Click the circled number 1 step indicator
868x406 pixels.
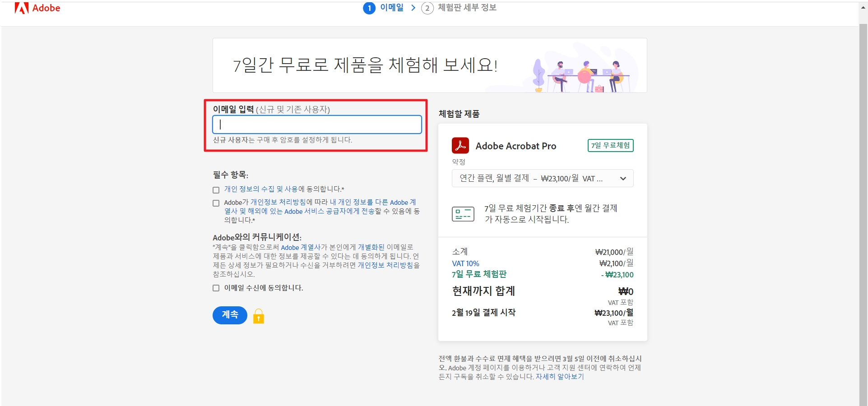pos(370,8)
